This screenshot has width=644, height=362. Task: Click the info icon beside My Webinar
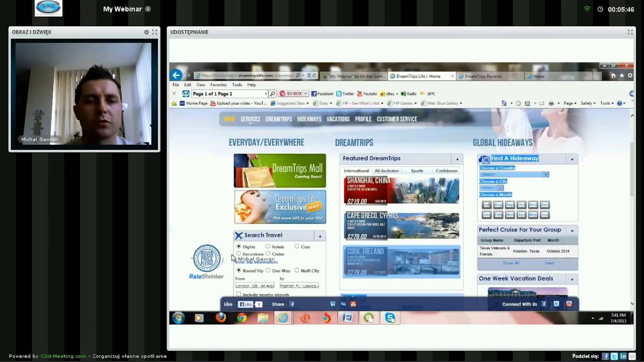(x=147, y=9)
